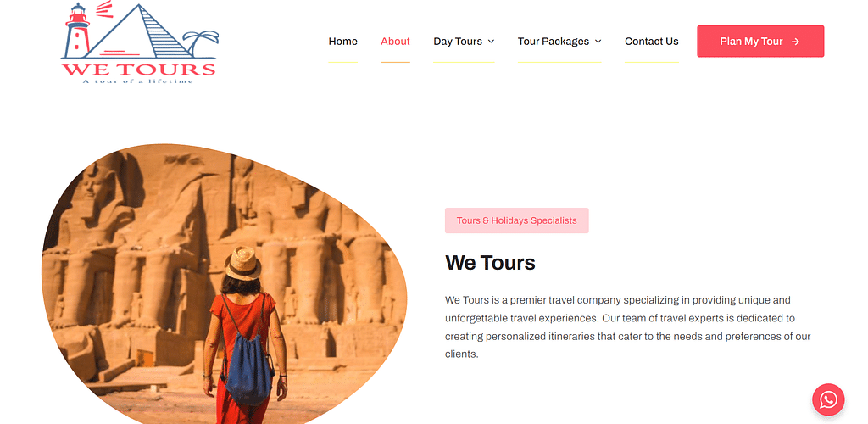Click the WE TOURS logo text
The image size is (868, 424).
138,70
